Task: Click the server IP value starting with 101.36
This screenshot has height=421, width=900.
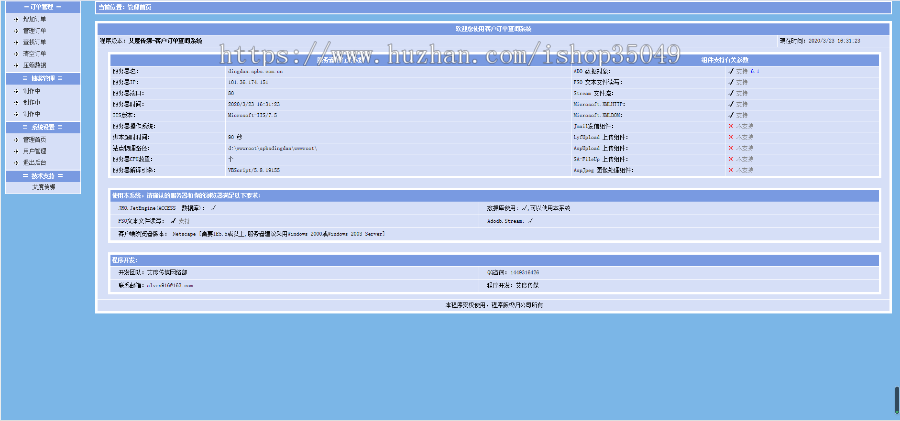Action: click(x=247, y=83)
